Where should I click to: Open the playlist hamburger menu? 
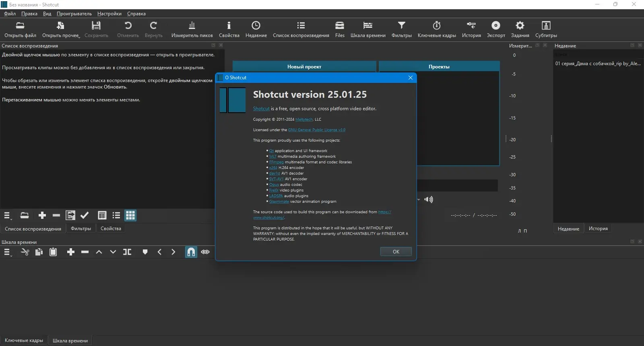(x=7, y=216)
